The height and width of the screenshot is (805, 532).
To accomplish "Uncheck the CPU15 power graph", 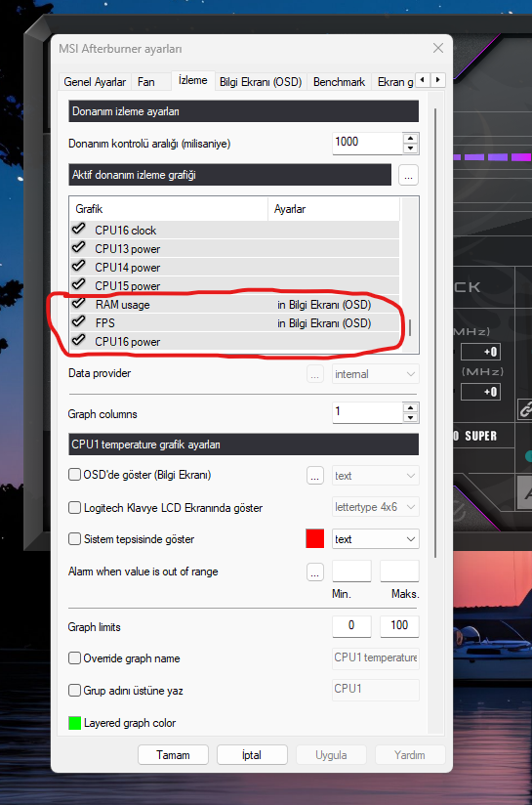I will click(78, 284).
